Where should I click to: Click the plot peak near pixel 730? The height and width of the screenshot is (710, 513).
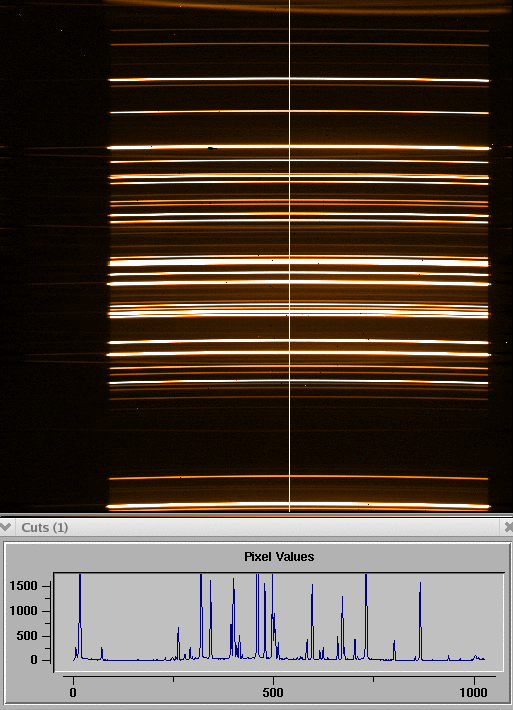click(366, 616)
